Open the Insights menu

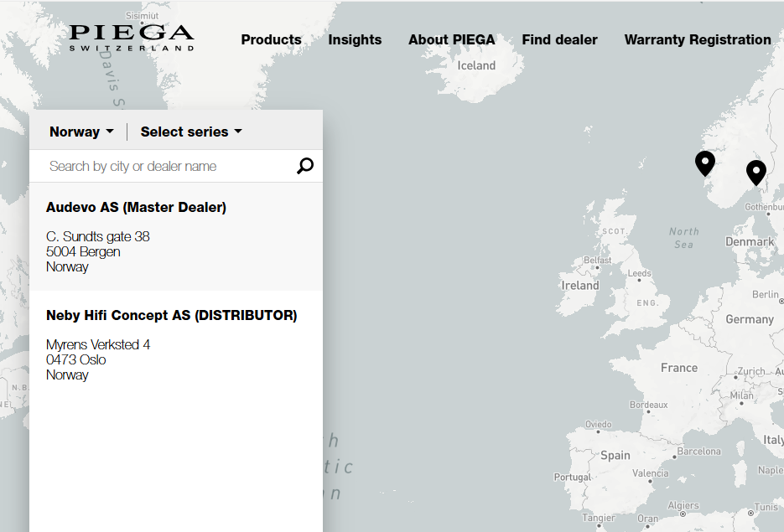(355, 39)
